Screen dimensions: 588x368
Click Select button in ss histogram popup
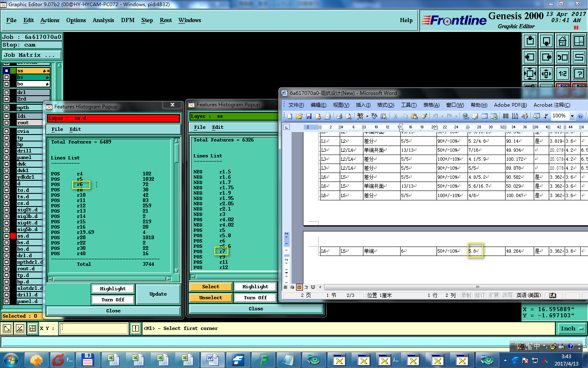click(x=211, y=287)
